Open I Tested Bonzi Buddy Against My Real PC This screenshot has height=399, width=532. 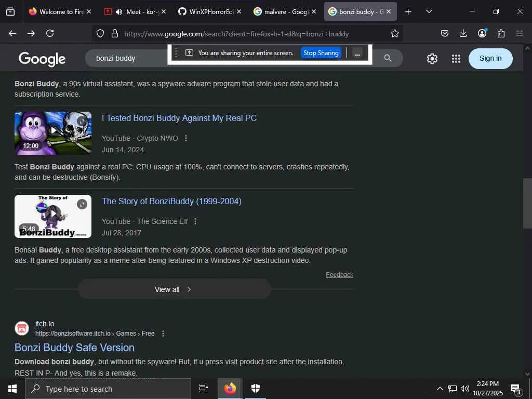pyautogui.click(x=179, y=118)
